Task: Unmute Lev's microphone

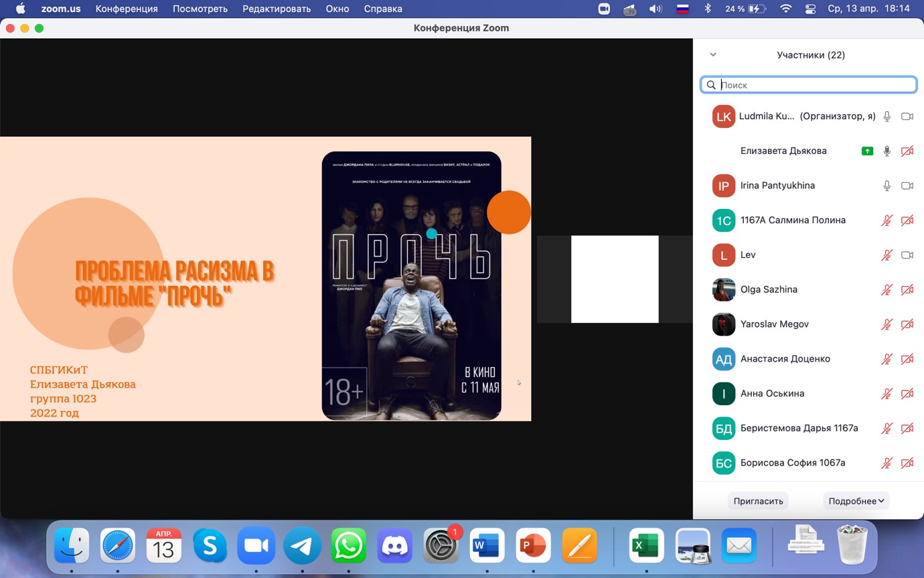Action: pos(887,255)
